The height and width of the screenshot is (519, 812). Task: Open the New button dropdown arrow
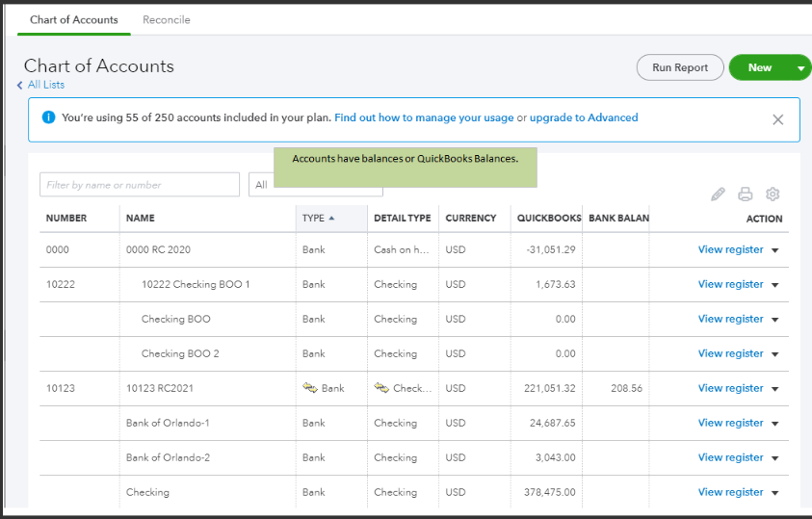801,67
